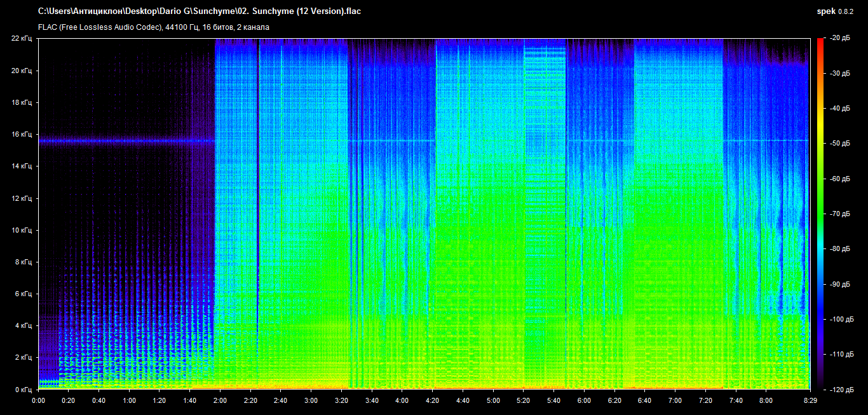
Task: Click the '-50 дБ' level scale label
Action: click(839, 144)
